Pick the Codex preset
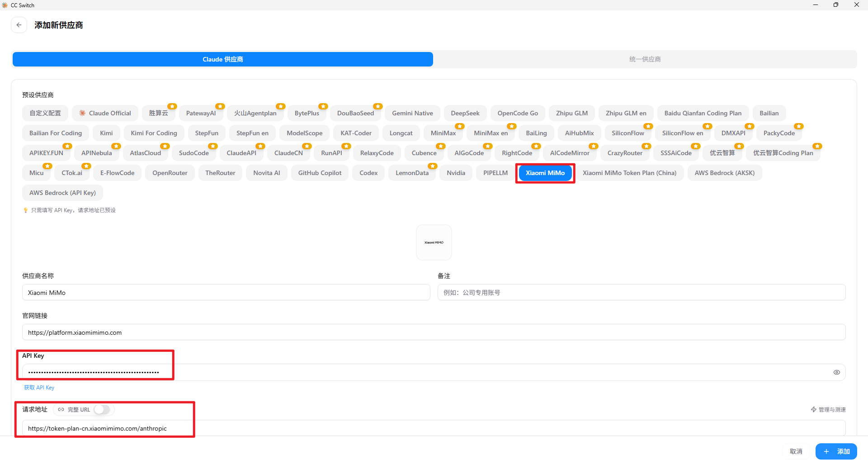The image size is (868, 465). point(368,173)
